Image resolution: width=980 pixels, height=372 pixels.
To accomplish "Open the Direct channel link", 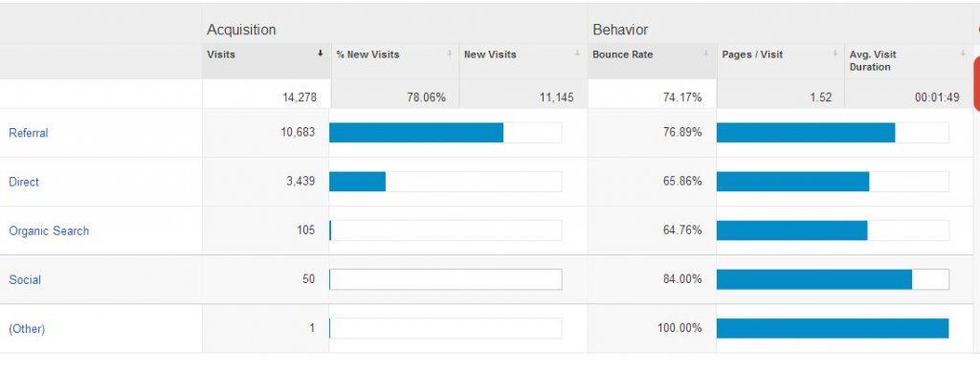I will 24,182.
